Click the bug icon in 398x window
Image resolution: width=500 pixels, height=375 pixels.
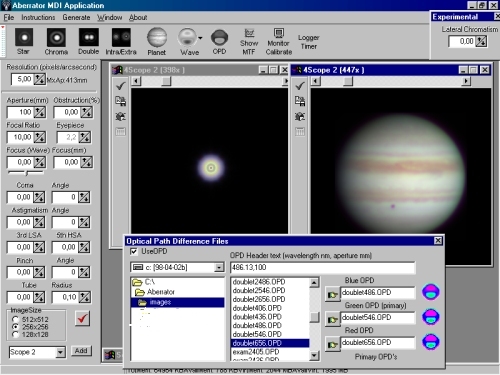click(x=120, y=116)
